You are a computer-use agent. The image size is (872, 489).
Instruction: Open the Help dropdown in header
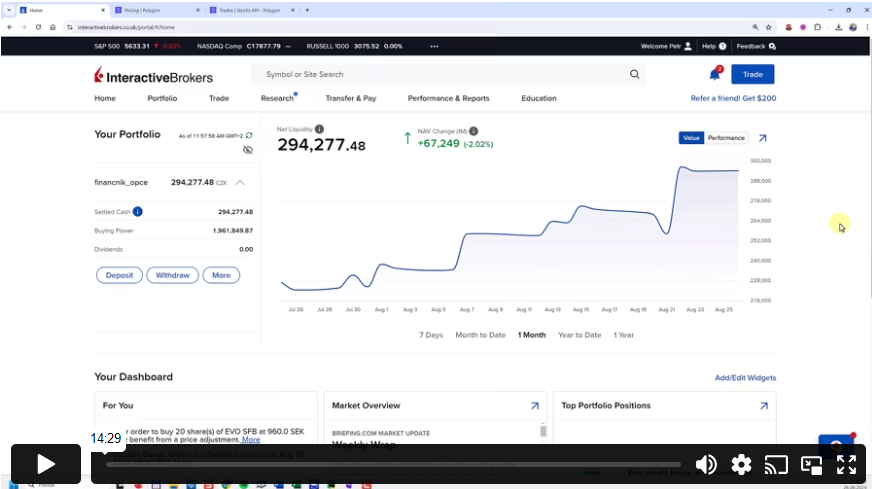[711, 46]
